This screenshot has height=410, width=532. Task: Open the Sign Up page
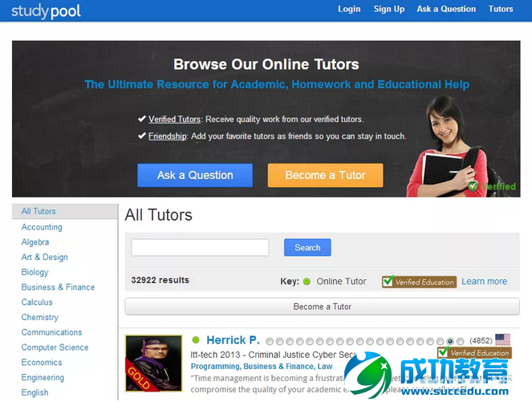click(389, 9)
